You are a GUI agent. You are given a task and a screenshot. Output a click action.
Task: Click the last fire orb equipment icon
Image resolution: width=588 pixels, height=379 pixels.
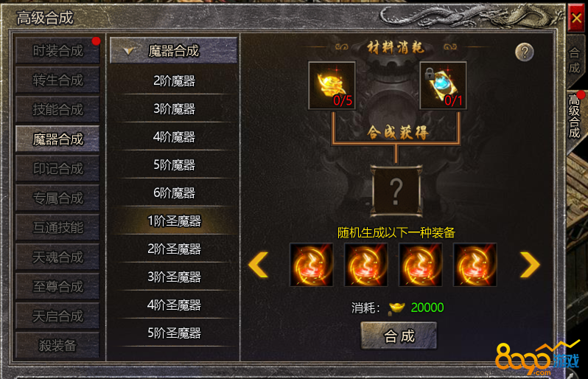475,265
